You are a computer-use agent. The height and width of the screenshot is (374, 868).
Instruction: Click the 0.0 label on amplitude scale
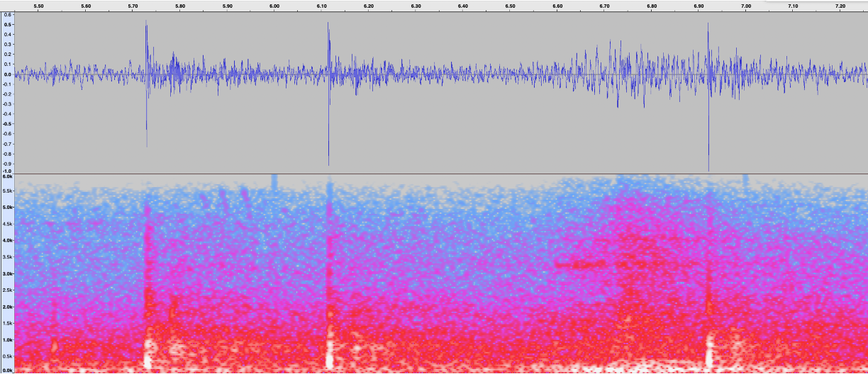pos(7,74)
